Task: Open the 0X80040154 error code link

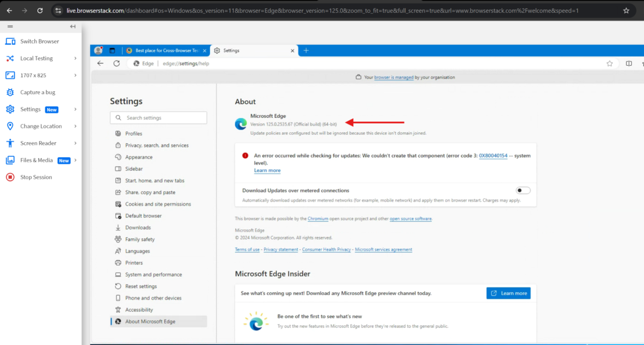Action: [x=493, y=155]
